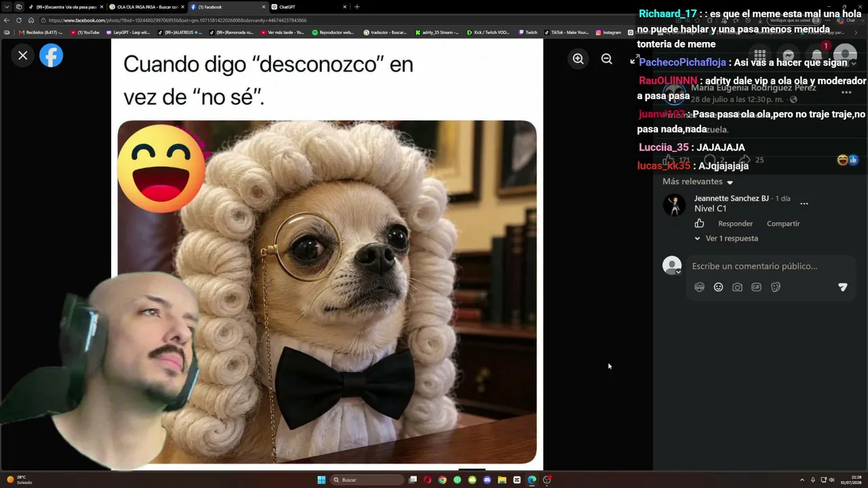Open a new browser tab

357,7
